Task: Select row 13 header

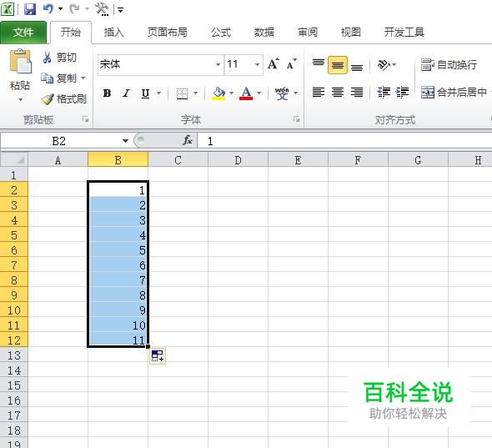Action: (14, 355)
